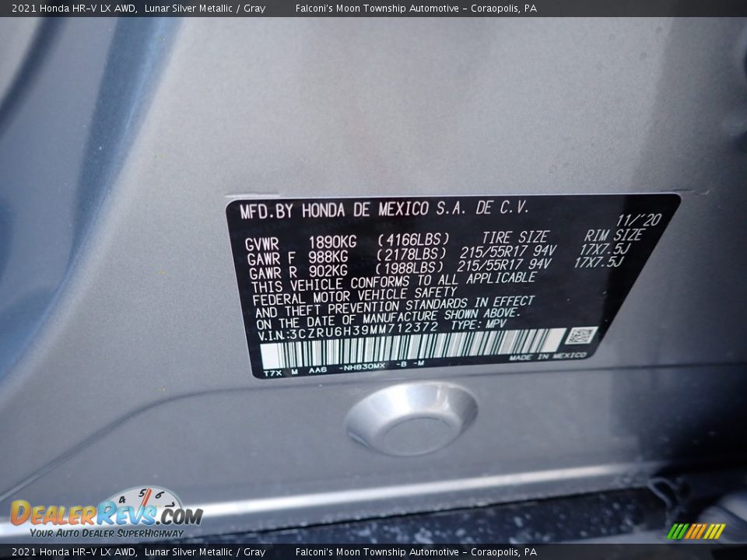Click the GAWR F value "988KG"

coord(328,257)
